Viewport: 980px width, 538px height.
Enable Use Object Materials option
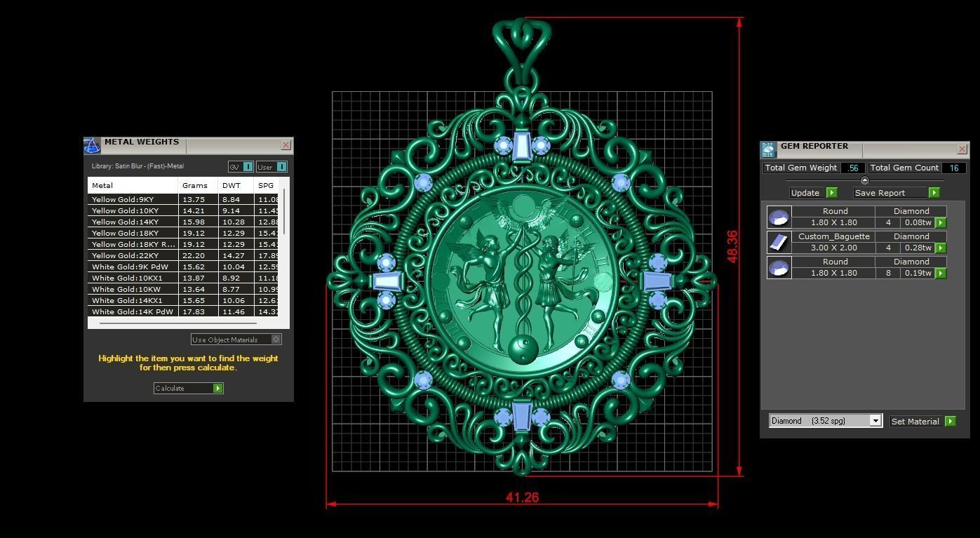236,339
